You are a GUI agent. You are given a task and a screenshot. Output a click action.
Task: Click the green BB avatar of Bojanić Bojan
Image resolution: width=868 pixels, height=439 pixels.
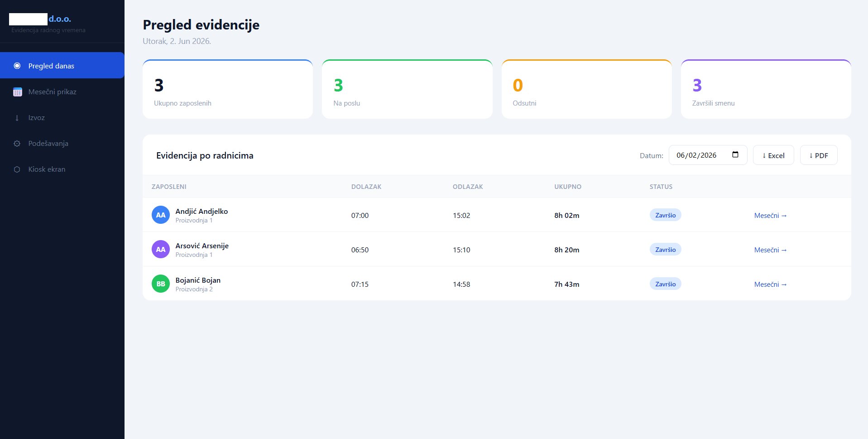point(161,284)
